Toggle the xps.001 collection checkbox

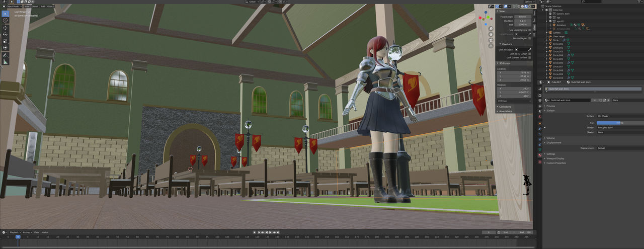pos(550,21)
